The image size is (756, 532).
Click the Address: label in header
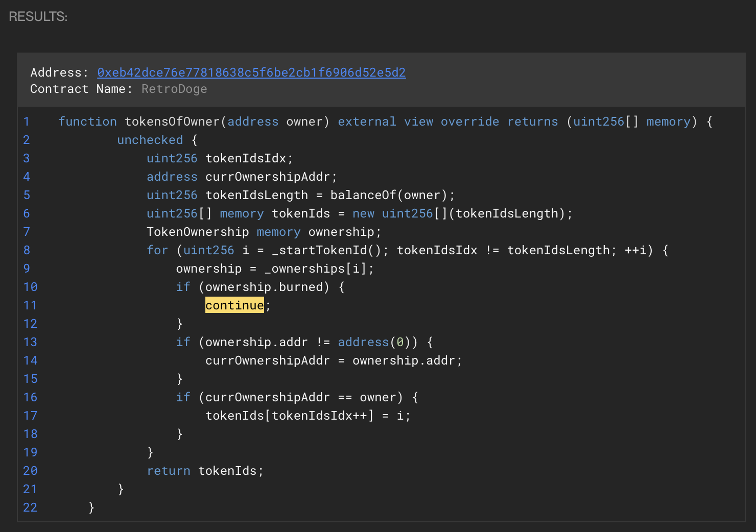coord(59,72)
